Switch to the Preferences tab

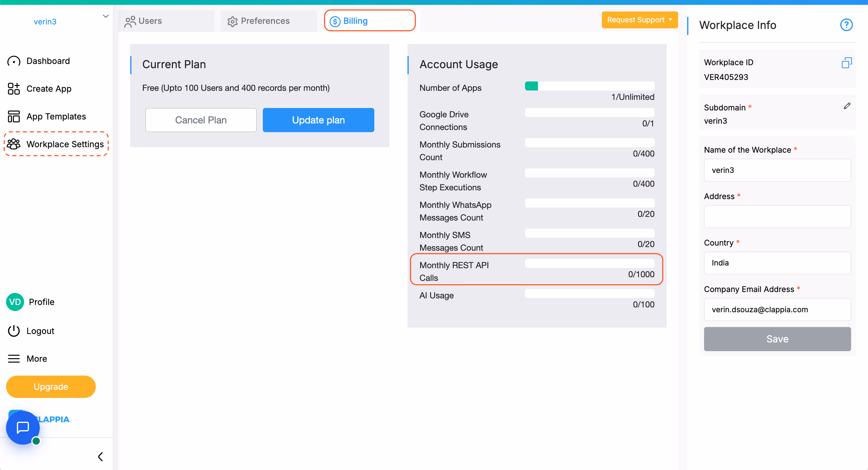269,21
